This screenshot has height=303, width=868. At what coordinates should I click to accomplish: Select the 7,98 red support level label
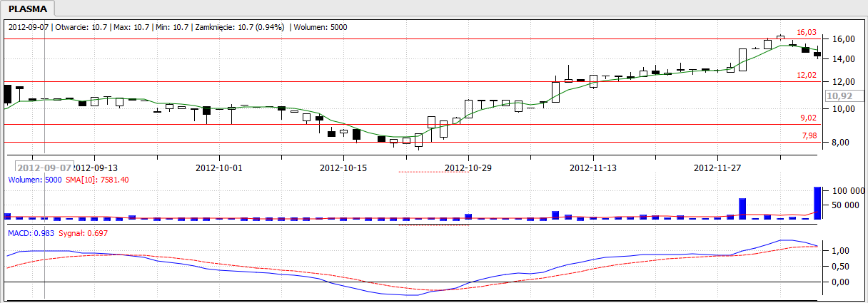(x=808, y=135)
